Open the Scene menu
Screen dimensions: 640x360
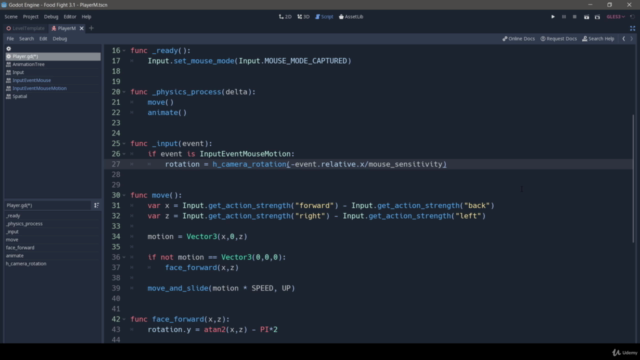[11, 17]
